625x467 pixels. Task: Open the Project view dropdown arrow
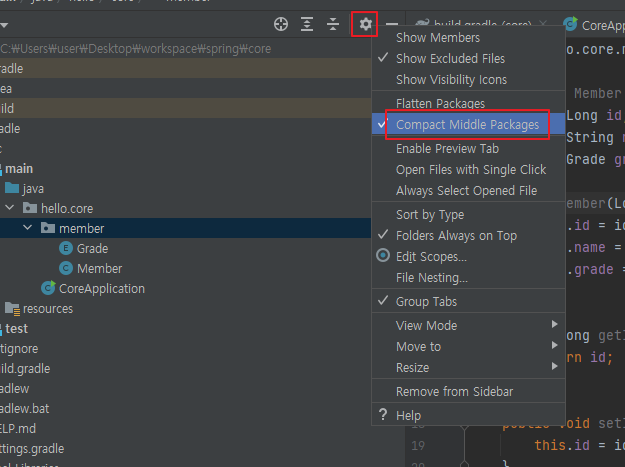click(4, 25)
